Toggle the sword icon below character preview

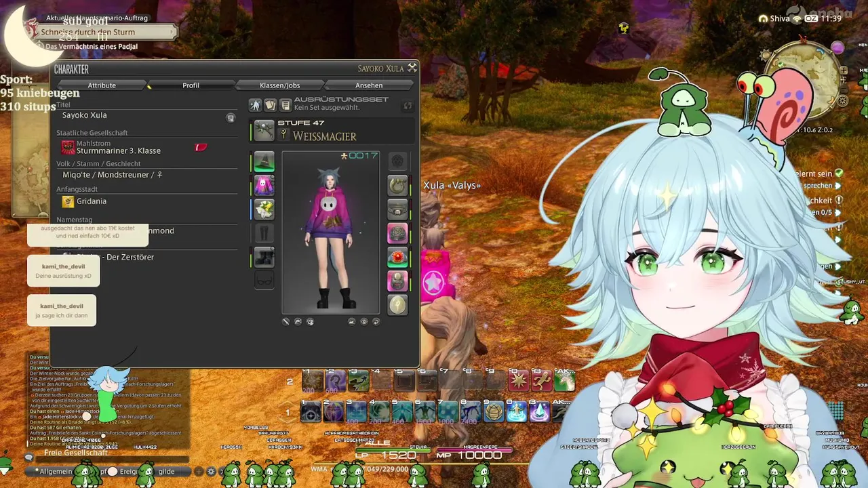pyautogui.click(x=285, y=321)
